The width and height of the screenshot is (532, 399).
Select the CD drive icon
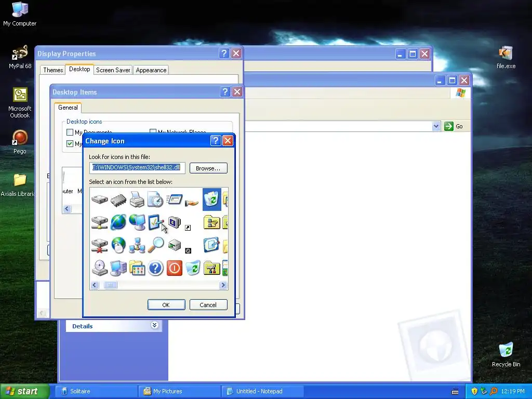pyautogui.click(x=100, y=268)
